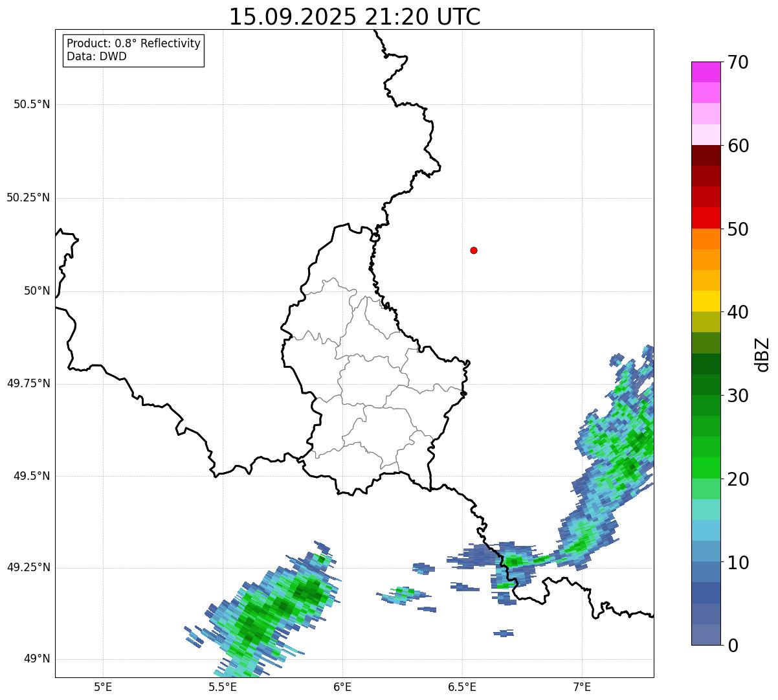
Task: Pick the turquoise swatch around 16 dBZ
Action: point(706,510)
